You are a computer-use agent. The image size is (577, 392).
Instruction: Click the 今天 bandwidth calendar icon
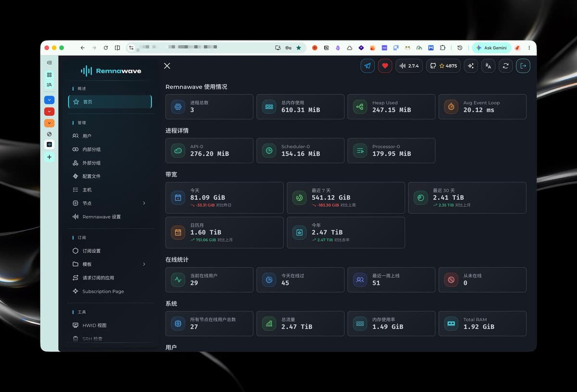point(178,197)
